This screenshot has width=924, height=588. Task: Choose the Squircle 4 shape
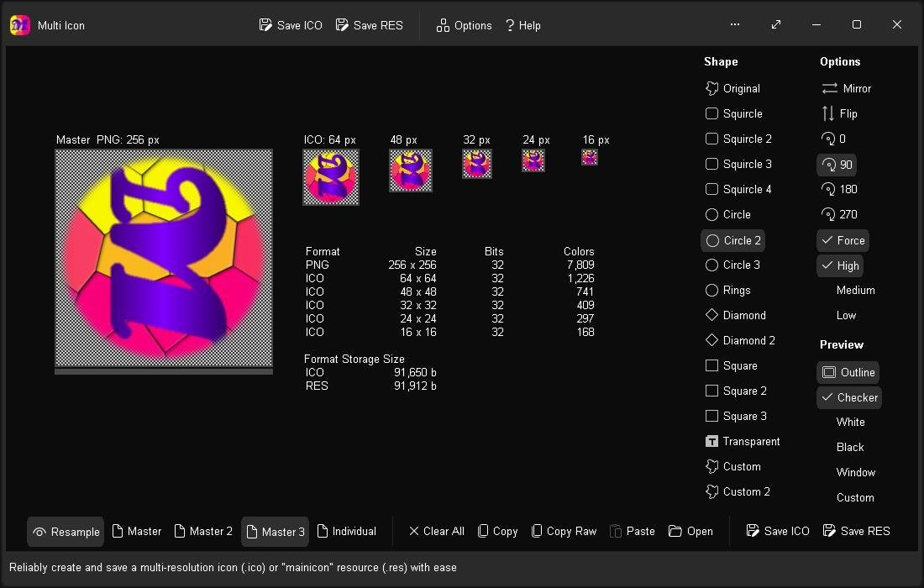pos(738,189)
